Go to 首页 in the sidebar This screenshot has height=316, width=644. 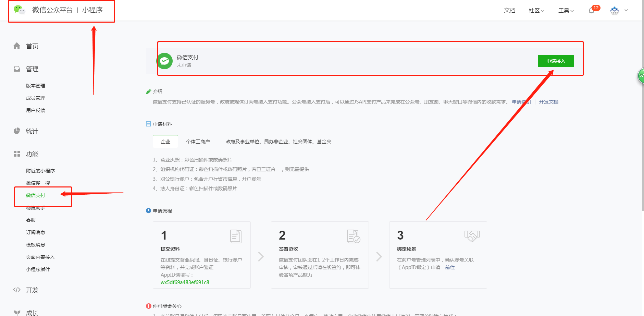[32, 46]
